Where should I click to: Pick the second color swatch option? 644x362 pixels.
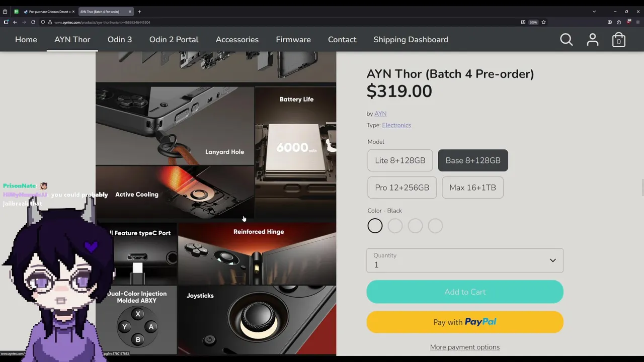(395, 226)
